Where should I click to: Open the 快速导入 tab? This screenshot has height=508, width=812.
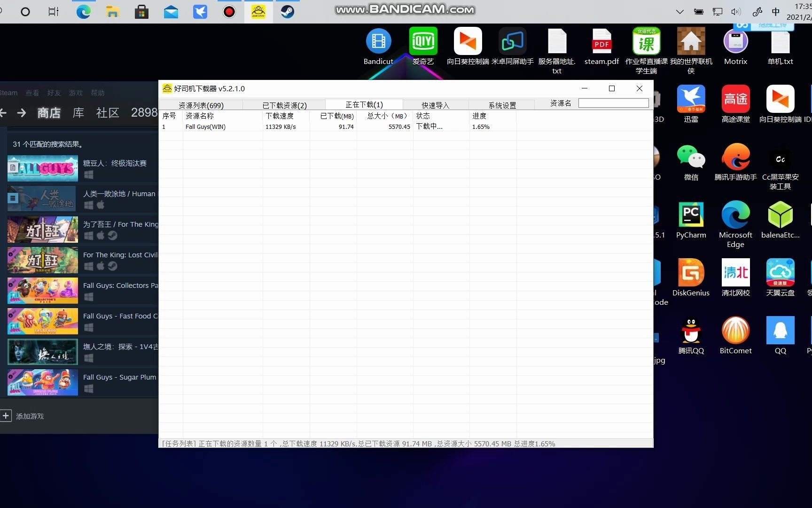(x=436, y=105)
